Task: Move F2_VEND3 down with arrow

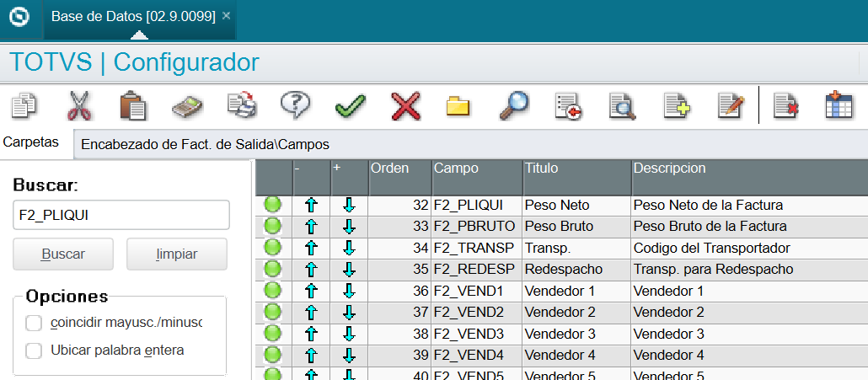Action: pos(349,334)
